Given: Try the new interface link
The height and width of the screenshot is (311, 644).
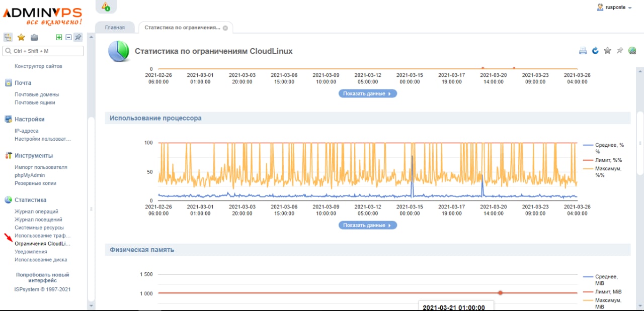Looking at the screenshot, I should point(42,277).
